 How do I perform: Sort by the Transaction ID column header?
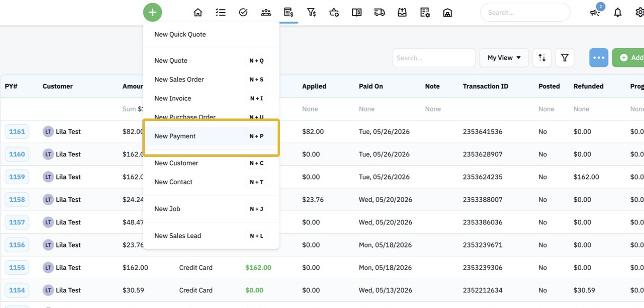(x=486, y=86)
